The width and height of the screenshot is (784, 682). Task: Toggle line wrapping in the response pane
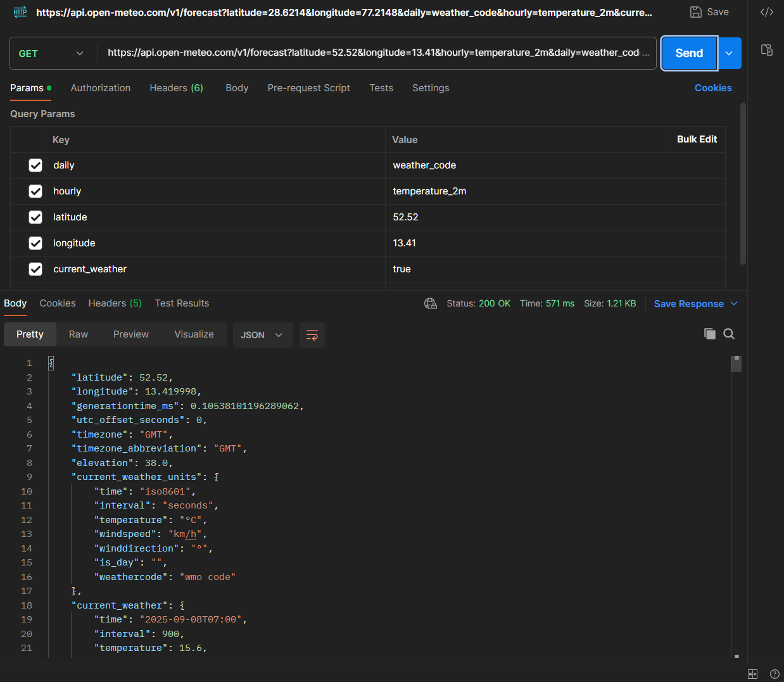[312, 334]
